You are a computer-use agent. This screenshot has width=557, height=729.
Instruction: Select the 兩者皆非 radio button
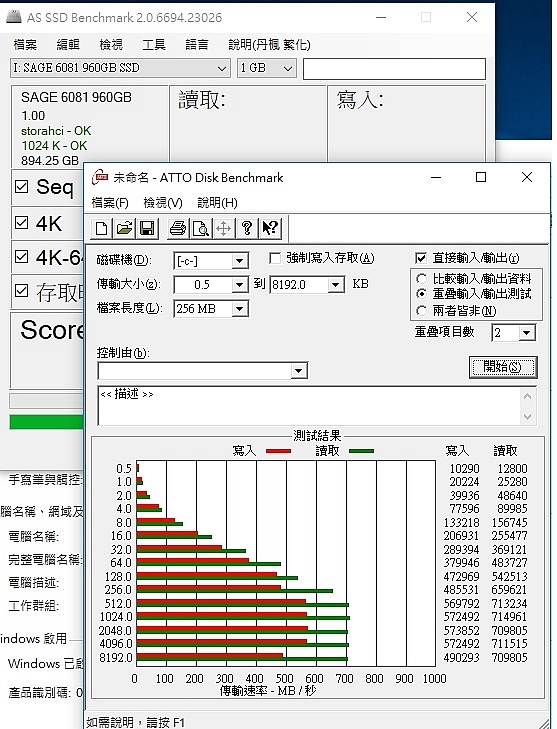[421, 310]
